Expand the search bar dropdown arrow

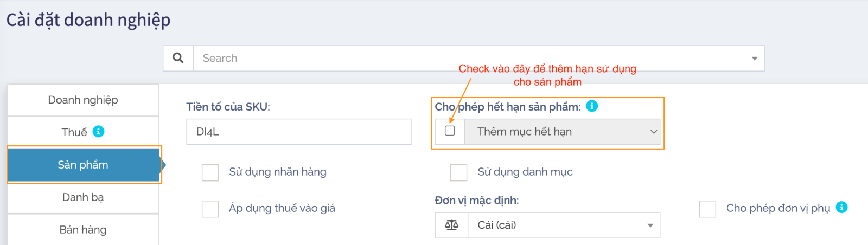coord(754,59)
